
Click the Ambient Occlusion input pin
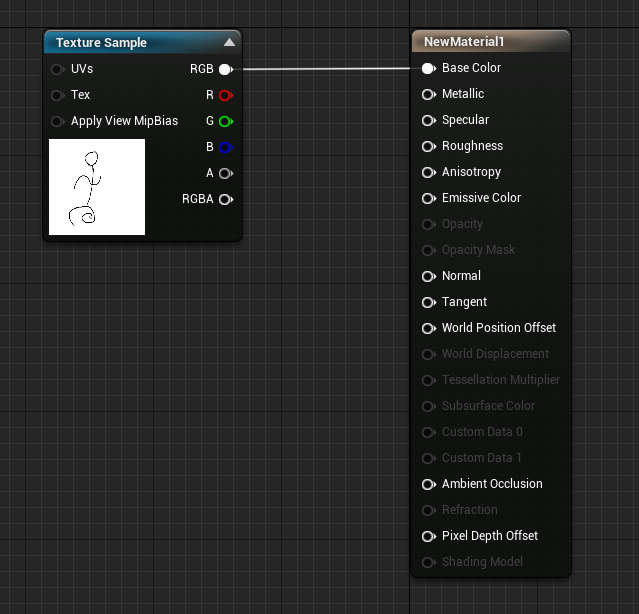point(428,484)
